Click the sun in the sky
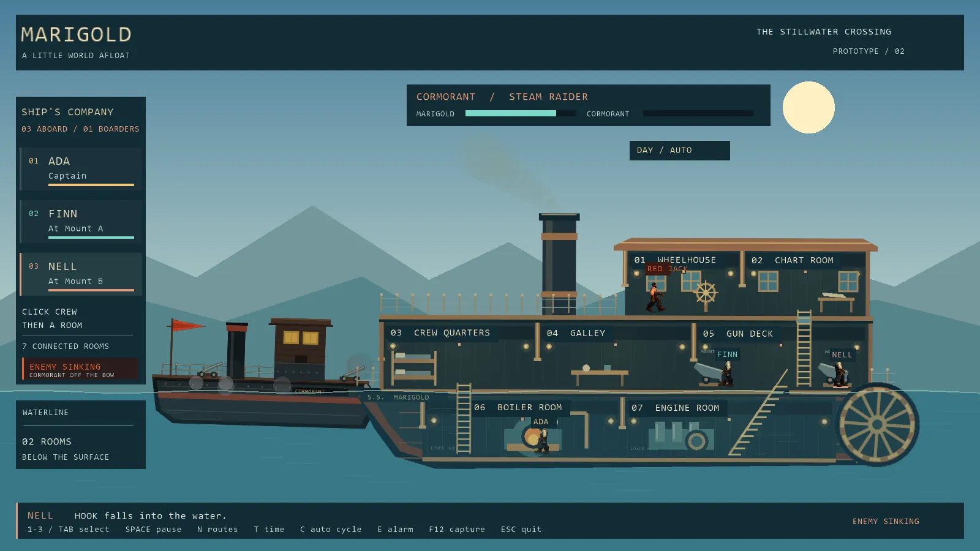The image size is (980, 551). (809, 107)
